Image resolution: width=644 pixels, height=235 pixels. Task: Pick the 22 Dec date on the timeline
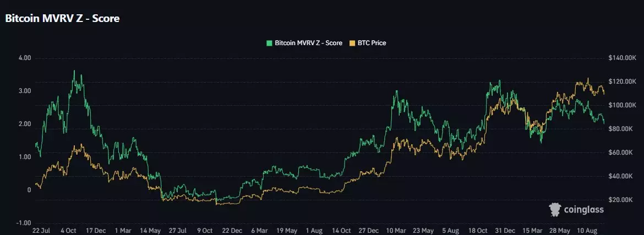click(x=232, y=231)
